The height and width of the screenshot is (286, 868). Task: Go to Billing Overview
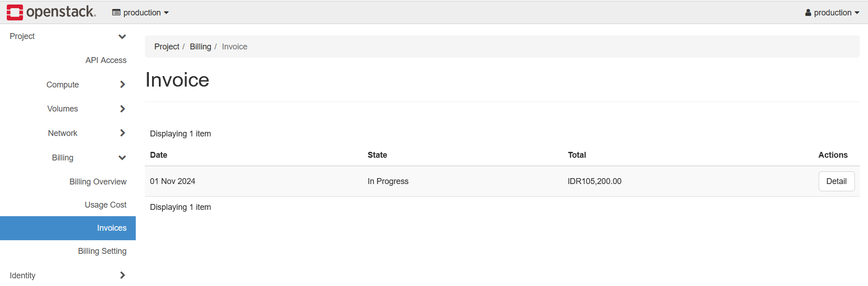point(98,182)
